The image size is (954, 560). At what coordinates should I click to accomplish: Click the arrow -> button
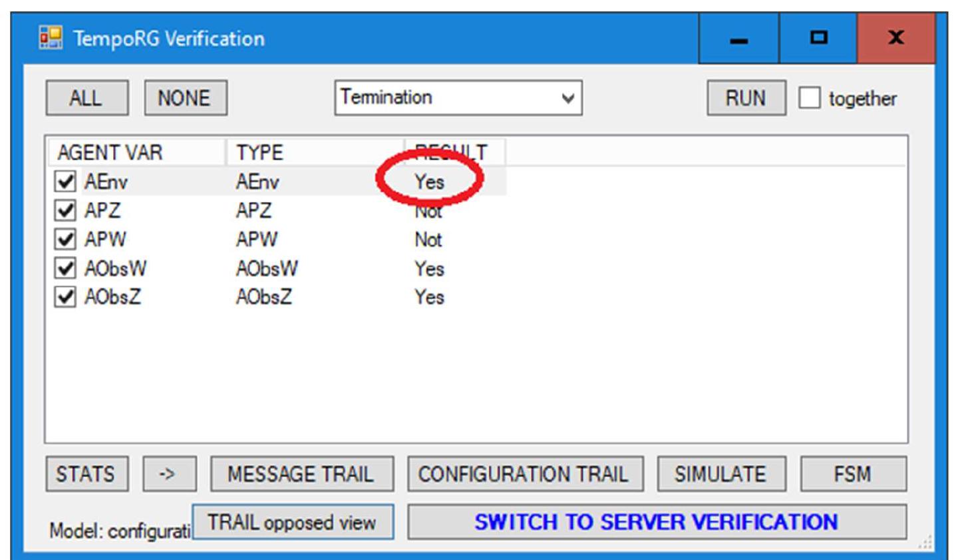[x=169, y=474]
